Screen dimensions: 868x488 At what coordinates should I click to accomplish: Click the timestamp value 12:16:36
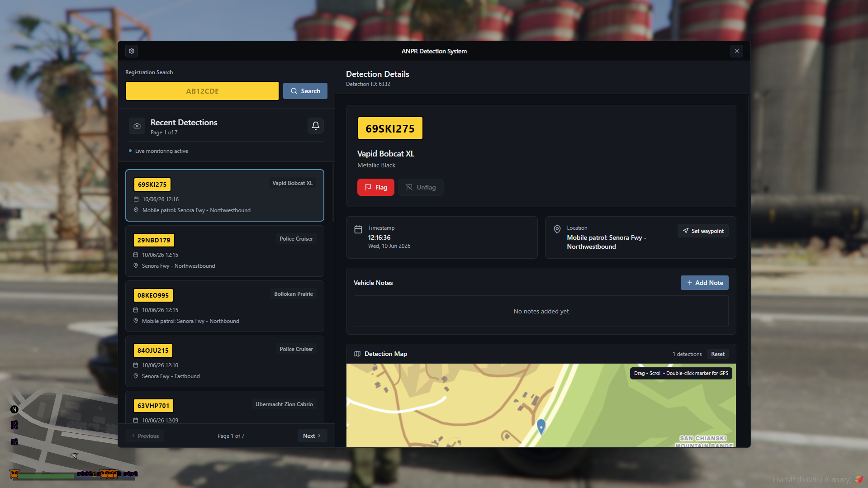point(379,237)
